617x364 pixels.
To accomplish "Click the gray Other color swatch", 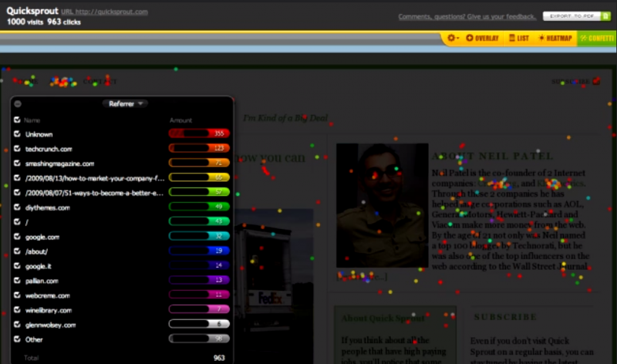I will (199, 339).
